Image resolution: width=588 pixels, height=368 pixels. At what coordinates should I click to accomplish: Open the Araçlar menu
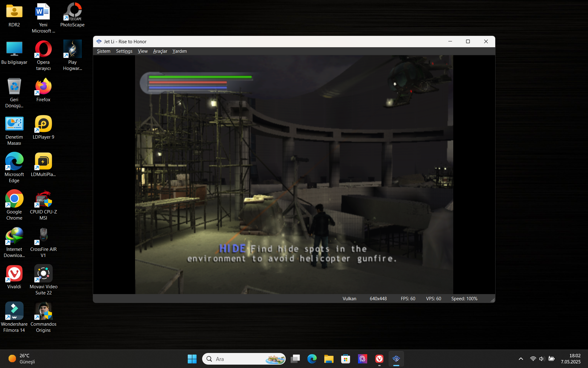coord(160,51)
